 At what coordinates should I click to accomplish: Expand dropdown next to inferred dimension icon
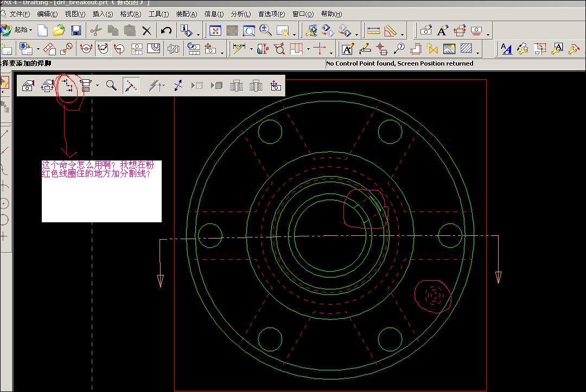251,49
